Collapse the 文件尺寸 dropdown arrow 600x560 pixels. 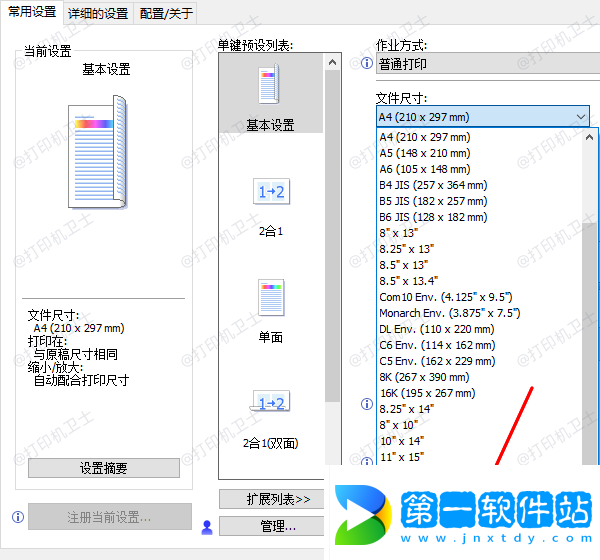(581, 116)
